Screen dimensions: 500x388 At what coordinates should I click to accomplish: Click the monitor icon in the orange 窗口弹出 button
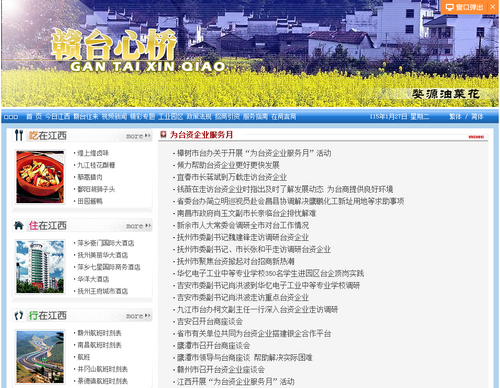[x=450, y=7]
